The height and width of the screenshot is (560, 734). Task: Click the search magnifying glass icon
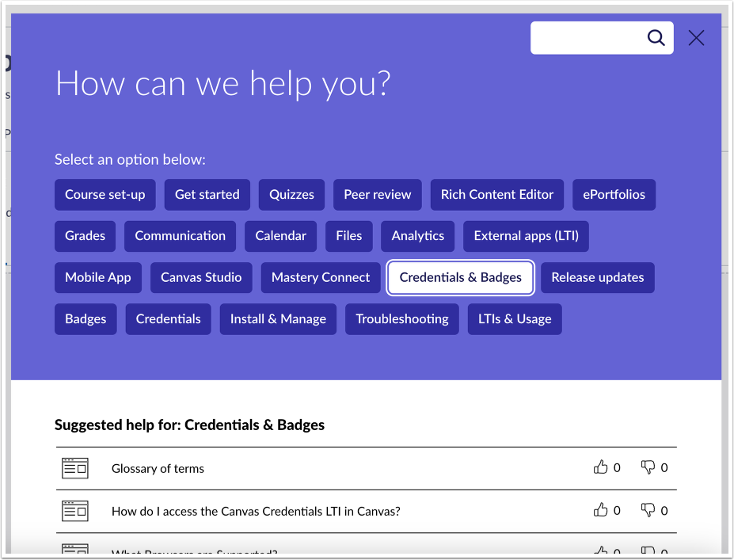(656, 37)
